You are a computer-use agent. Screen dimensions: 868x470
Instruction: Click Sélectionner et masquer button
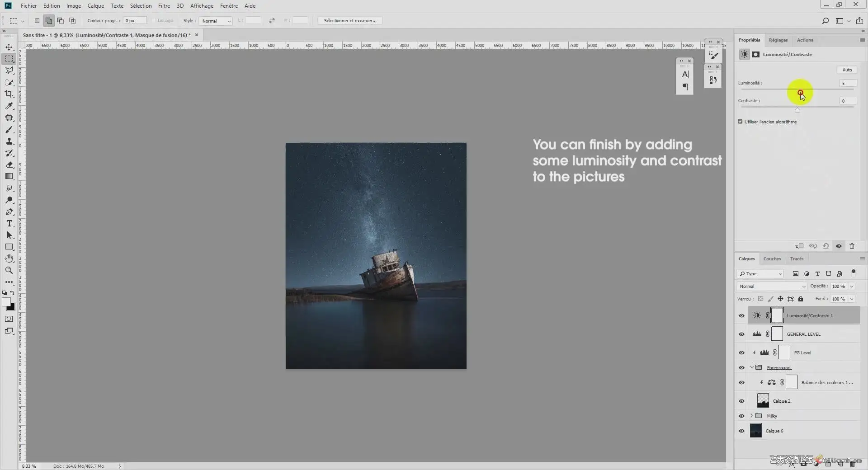[x=350, y=21]
